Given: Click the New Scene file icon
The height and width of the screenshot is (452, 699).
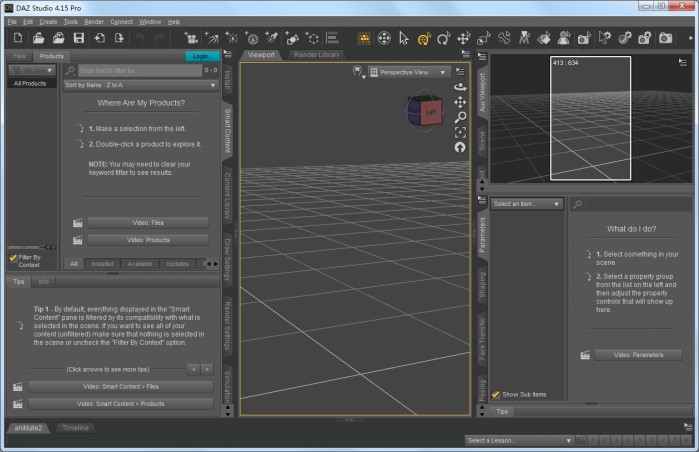Looking at the screenshot, I should coord(18,38).
